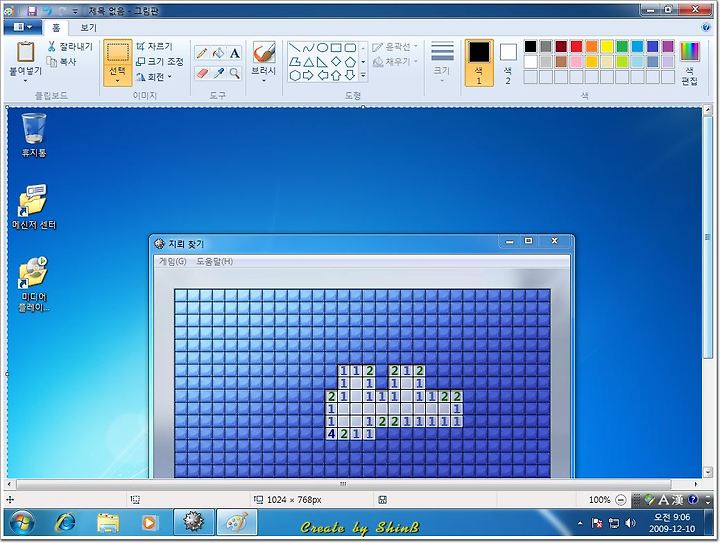This screenshot has height=543, width=720.
Task: Click Cut (잘라내기) in clipboard group
Action: (x=70, y=46)
